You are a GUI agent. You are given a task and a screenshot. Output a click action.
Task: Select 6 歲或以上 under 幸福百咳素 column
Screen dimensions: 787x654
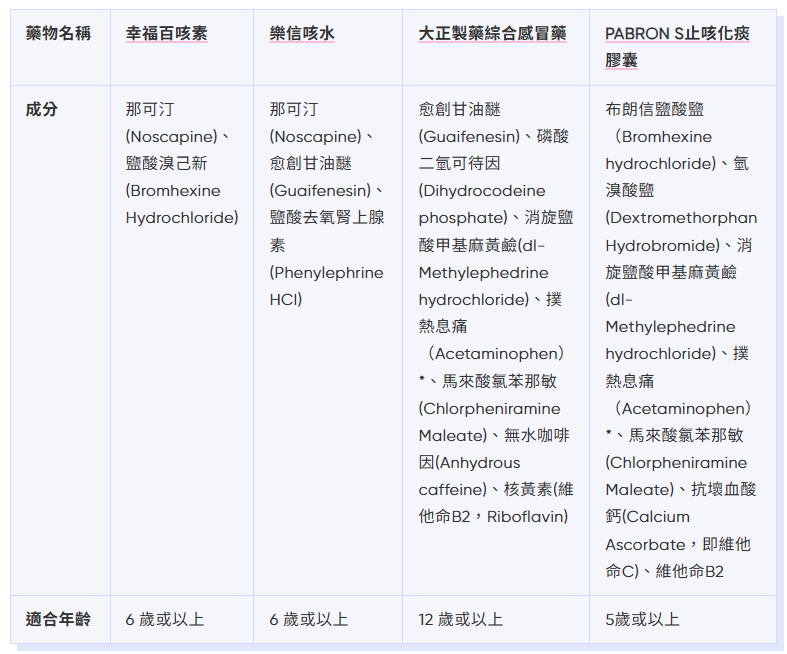click(x=165, y=620)
